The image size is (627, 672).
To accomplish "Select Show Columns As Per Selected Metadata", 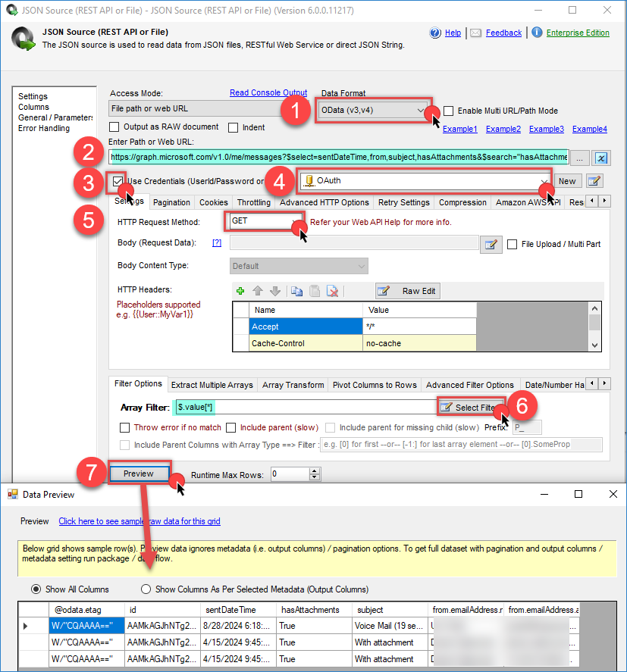I will pos(146,589).
